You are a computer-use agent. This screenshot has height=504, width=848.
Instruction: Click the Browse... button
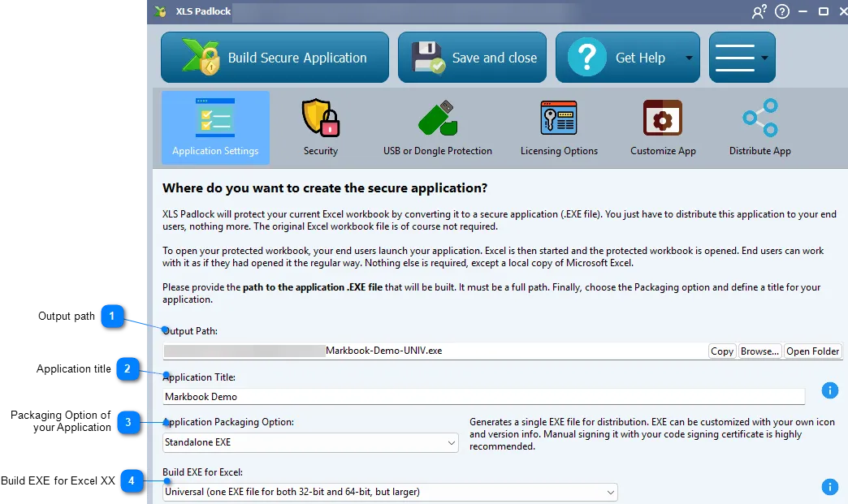point(759,351)
